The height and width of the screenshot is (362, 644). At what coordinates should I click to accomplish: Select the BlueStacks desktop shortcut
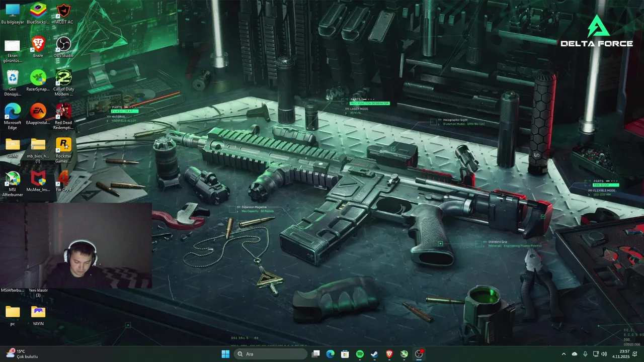(38, 14)
